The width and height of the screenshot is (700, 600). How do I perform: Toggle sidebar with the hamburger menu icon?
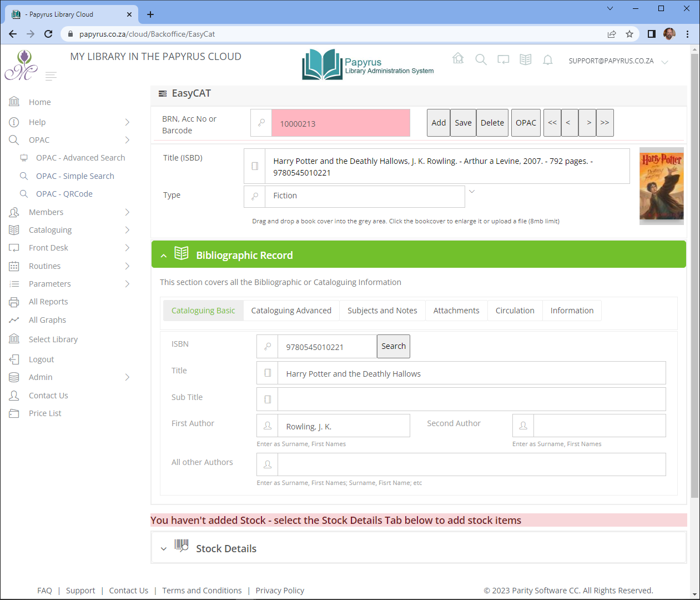click(x=51, y=76)
